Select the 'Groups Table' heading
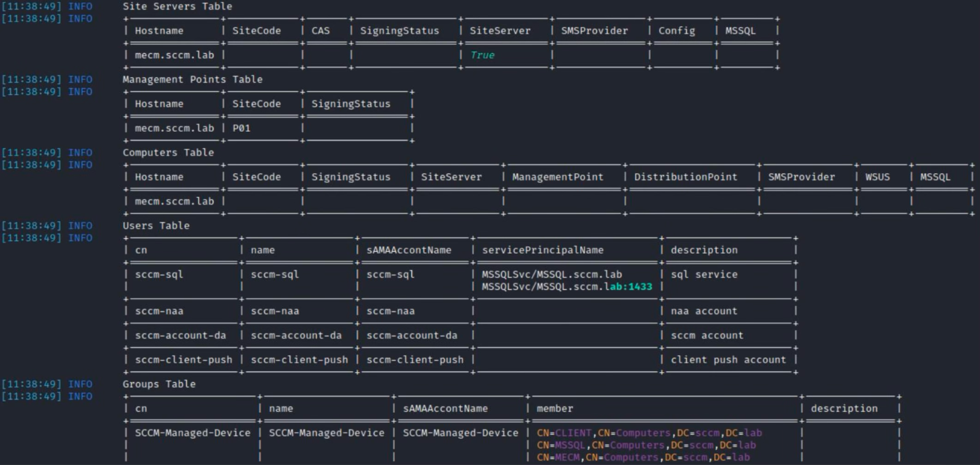980x465 pixels. pos(159,385)
